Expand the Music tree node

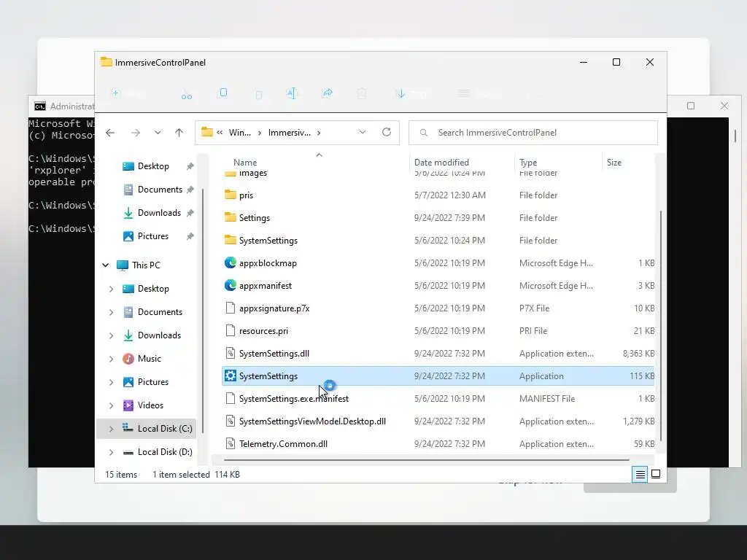111,359
